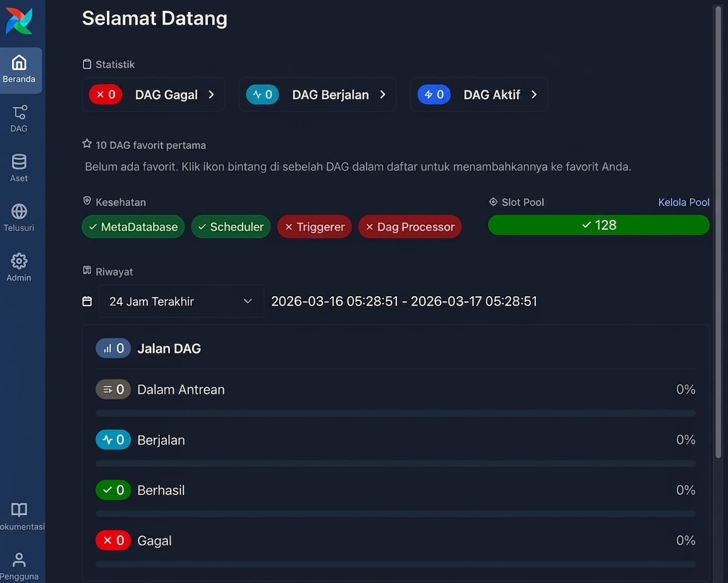Click the red failed count badge in Statistik
The image size is (728, 583).
[x=106, y=95]
